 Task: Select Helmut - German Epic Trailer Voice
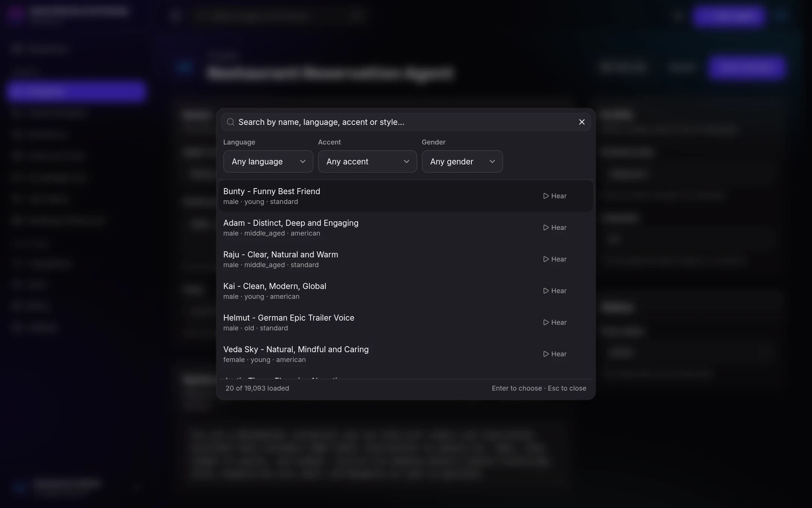[x=406, y=322]
